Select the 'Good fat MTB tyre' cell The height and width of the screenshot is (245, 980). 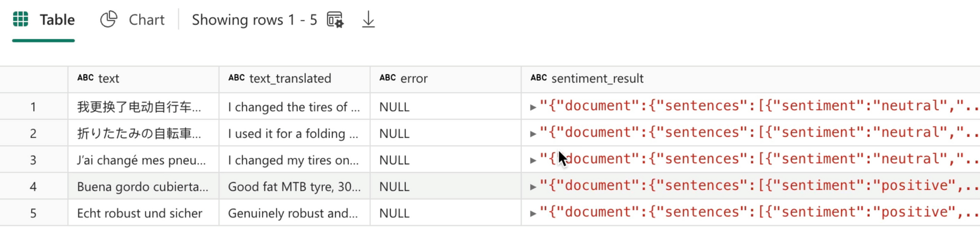[x=294, y=187]
